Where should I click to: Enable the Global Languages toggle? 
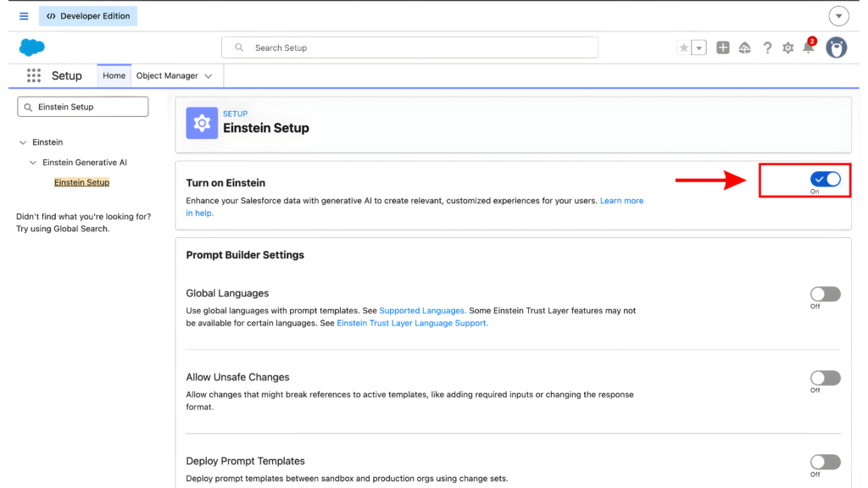tap(825, 294)
